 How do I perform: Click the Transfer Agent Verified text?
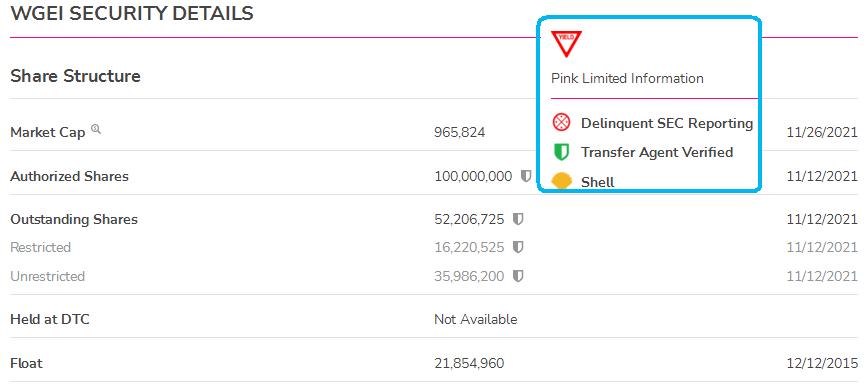tap(657, 152)
